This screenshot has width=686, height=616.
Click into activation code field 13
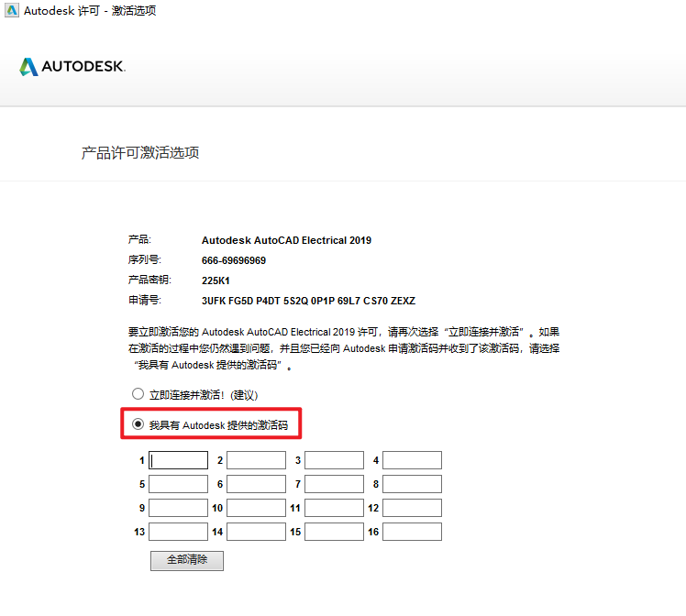tap(178, 532)
